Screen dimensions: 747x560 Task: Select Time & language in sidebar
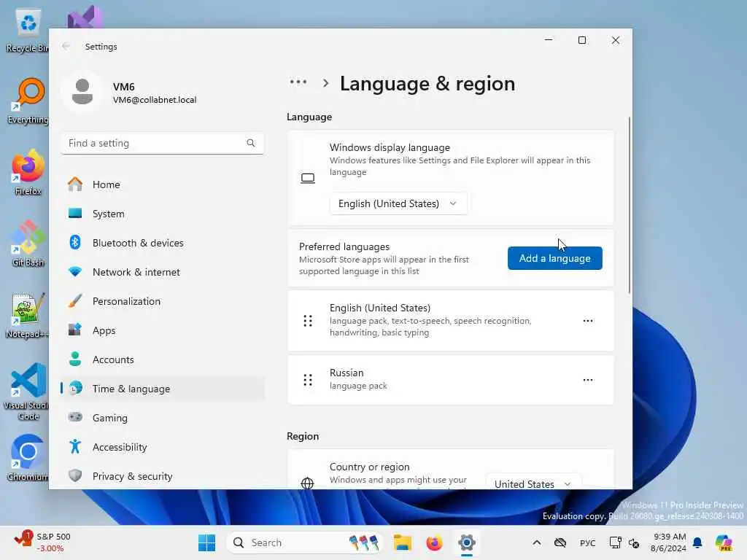tap(163, 388)
